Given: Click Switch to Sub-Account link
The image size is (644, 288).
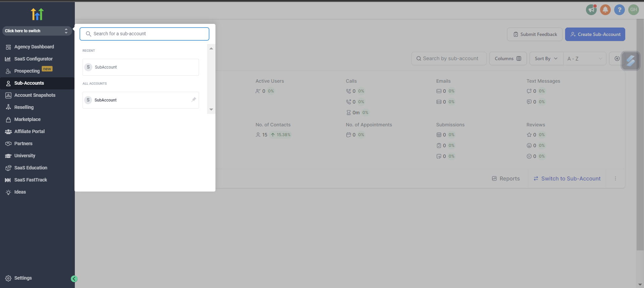Looking at the screenshot, I should coord(567,179).
